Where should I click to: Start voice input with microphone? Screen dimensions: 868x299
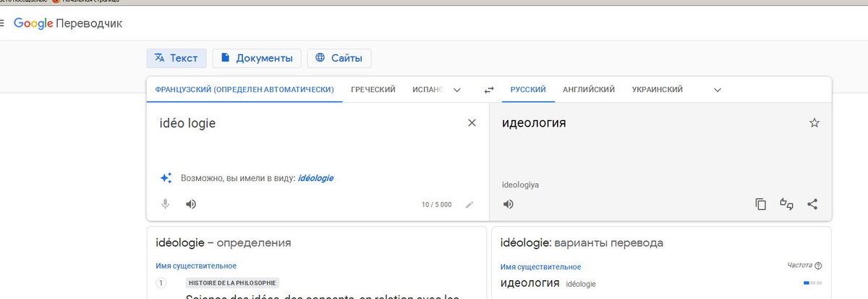coord(166,204)
